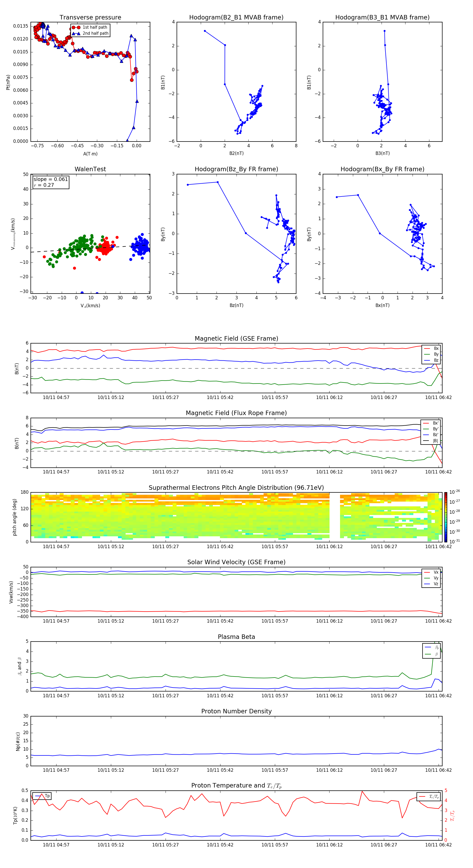The width and height of the screenshot is (473, 868).
Task: Click the 'Bz(nT)' x-axis label
Action: tap(236, 305)
